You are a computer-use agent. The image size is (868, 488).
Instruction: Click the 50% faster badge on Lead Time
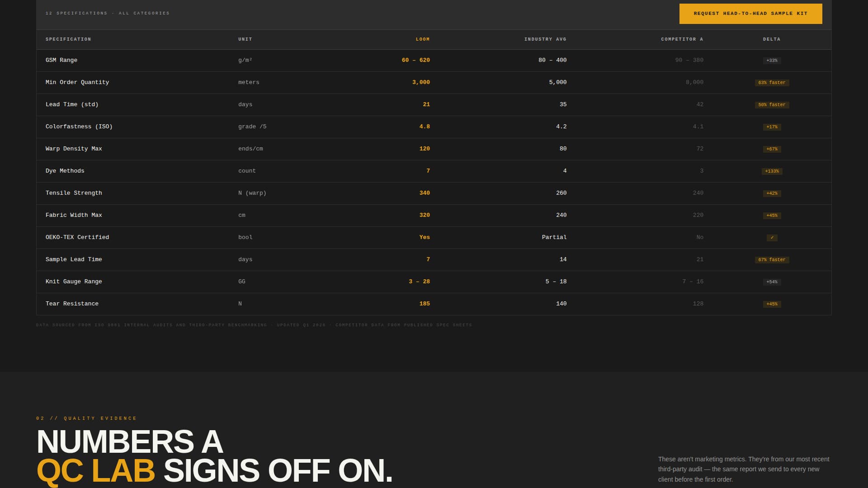click(x=772, y=104)
